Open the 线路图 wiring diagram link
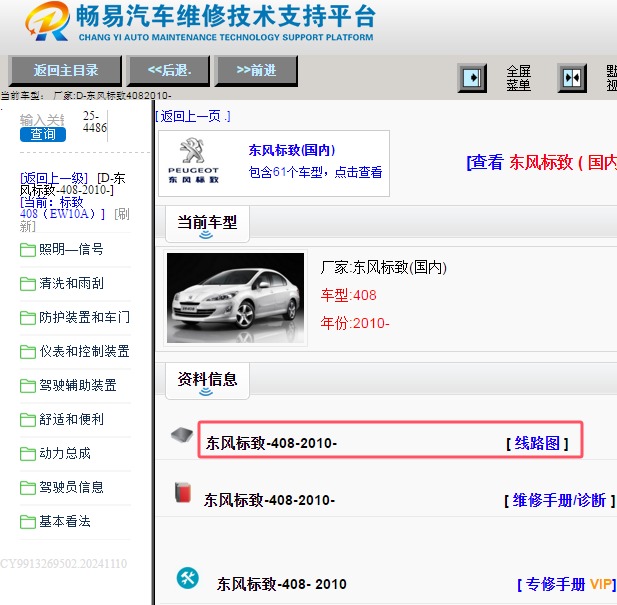This screenshot has height=605, width=617. coord(538,443)
